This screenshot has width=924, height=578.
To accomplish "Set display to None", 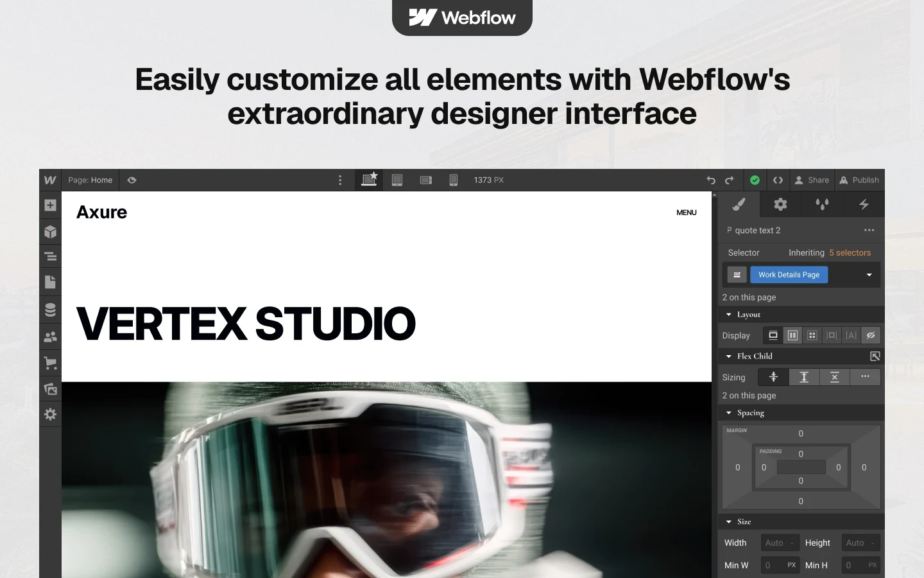I will pyautogui.click(x=871, y=335).
